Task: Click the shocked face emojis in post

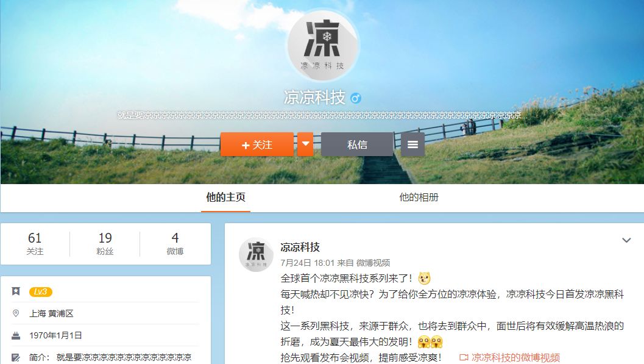Action: point(430,342)
